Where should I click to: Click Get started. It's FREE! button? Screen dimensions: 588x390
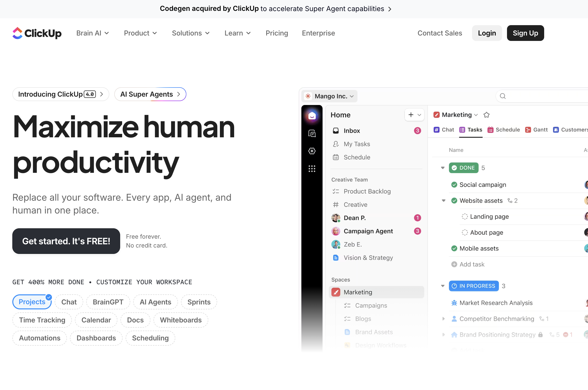point(66,241)
